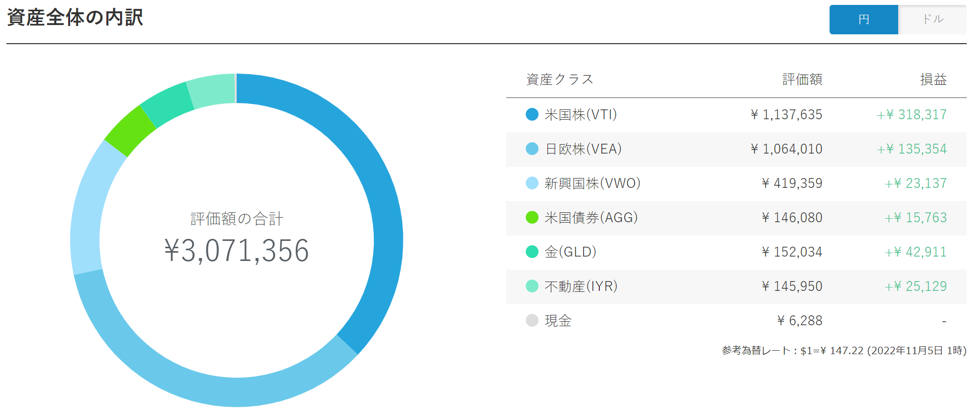Image resolution: width=980 pixels, height=414 pixels.
Task: Click the blue 米国株(VTI) legend dot
Action: coord(532,114)
